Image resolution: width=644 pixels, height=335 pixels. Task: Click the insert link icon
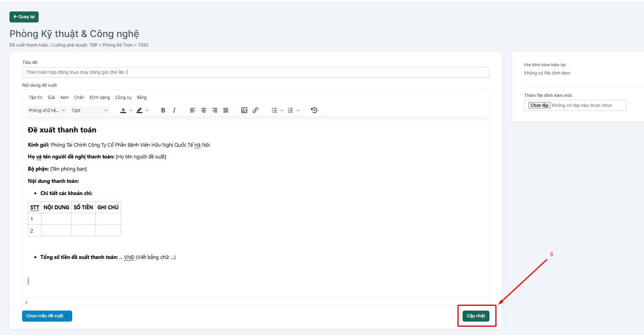click(255, 110)
